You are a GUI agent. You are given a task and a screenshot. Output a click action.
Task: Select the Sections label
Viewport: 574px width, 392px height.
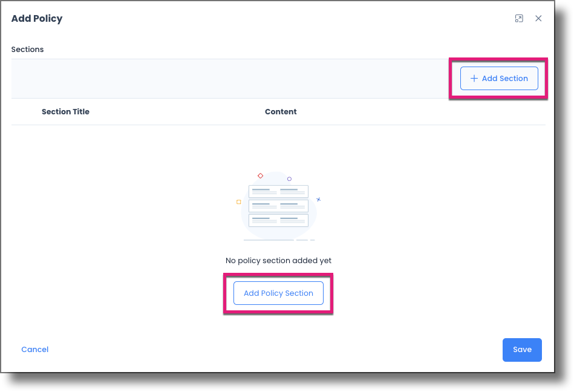coord(27,49)
